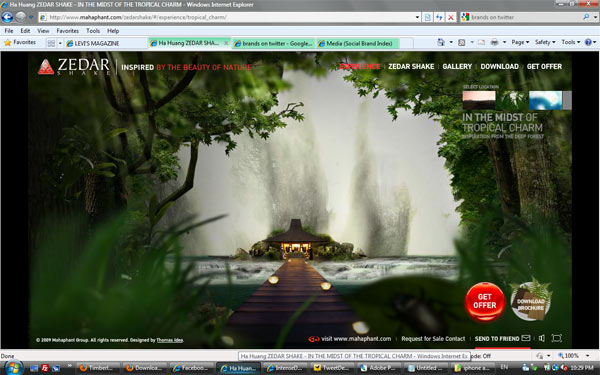Click SEND TO FRIEND envelope link
The width and height of the screenshot is (600, 375).
502,339
